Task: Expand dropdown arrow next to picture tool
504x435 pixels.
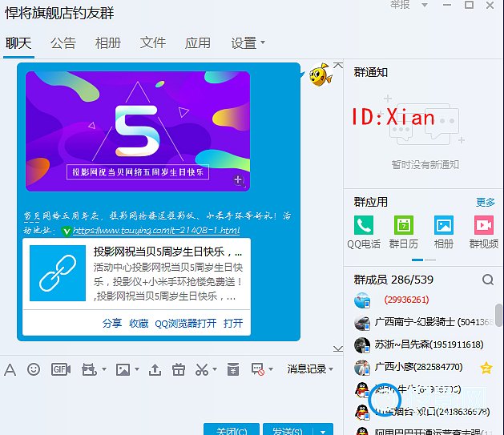Action: click(137, 369)
